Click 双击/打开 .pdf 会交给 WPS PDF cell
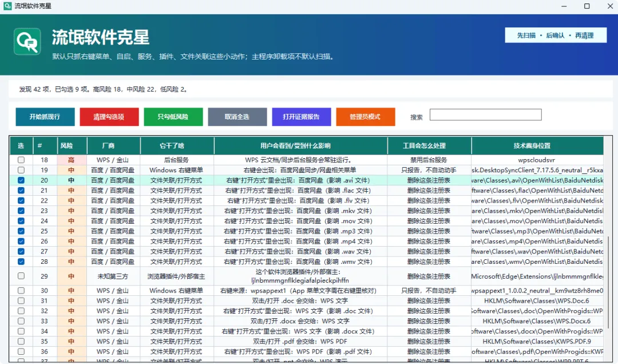 (x=300, y=342)
